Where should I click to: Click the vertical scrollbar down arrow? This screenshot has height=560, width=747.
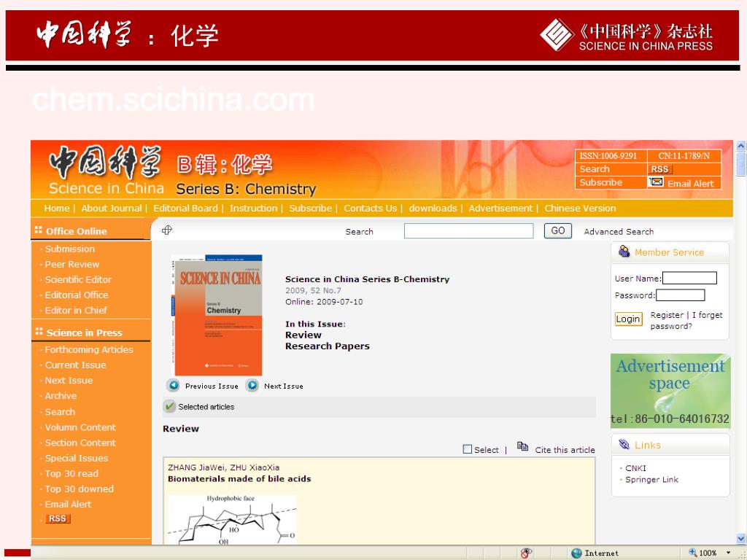coord(741,539)
